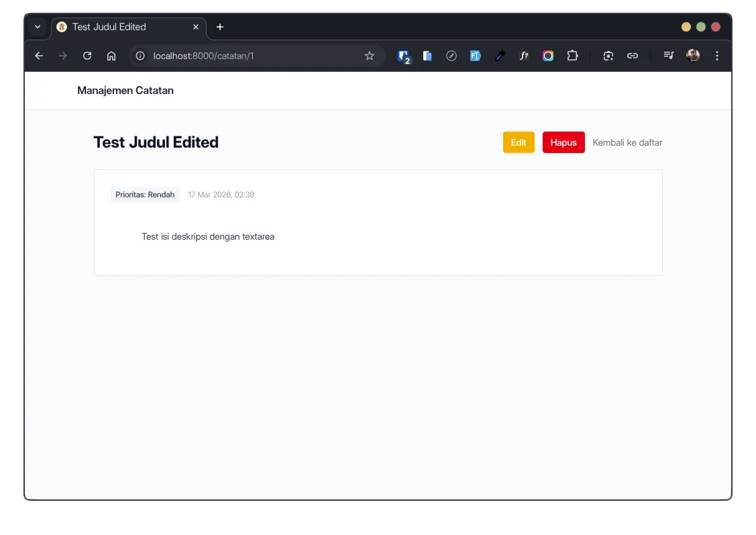This screenshot has height=535, width=756.
Task: Open a new browser tab
Action: 219,27
